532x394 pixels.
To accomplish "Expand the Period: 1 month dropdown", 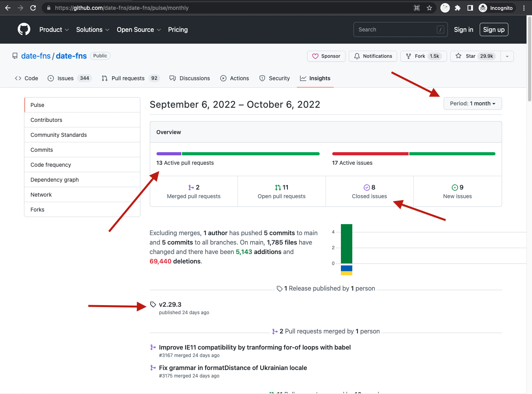I will pos(472,103).
